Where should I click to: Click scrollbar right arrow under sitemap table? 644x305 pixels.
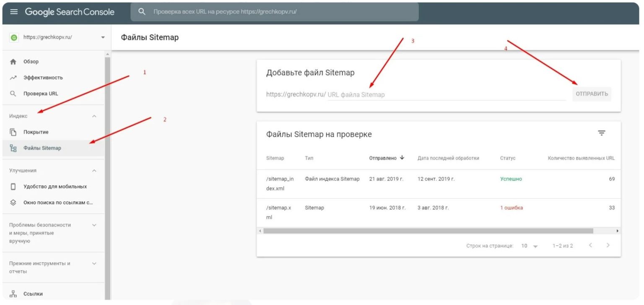[618, 231]
